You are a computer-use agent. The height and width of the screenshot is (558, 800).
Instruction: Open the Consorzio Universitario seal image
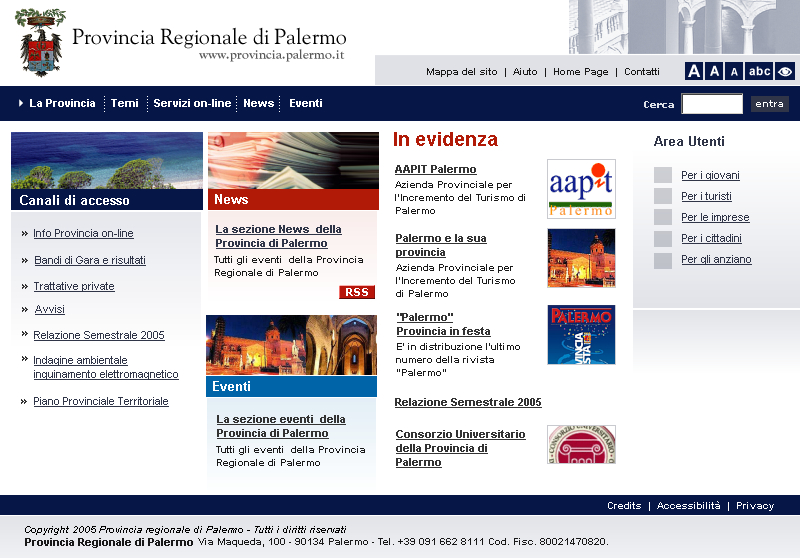581,444
